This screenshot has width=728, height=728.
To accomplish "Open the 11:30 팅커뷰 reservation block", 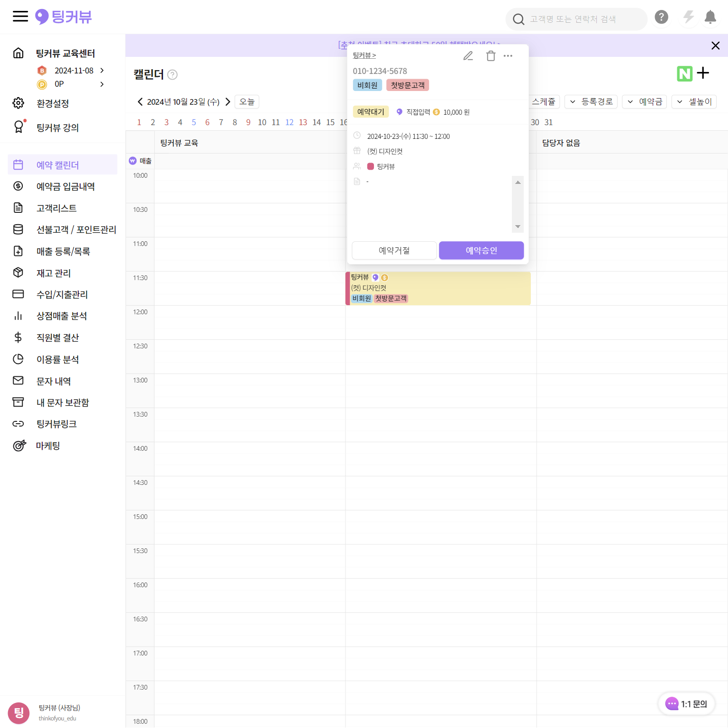I will click(x=438, y=288).
